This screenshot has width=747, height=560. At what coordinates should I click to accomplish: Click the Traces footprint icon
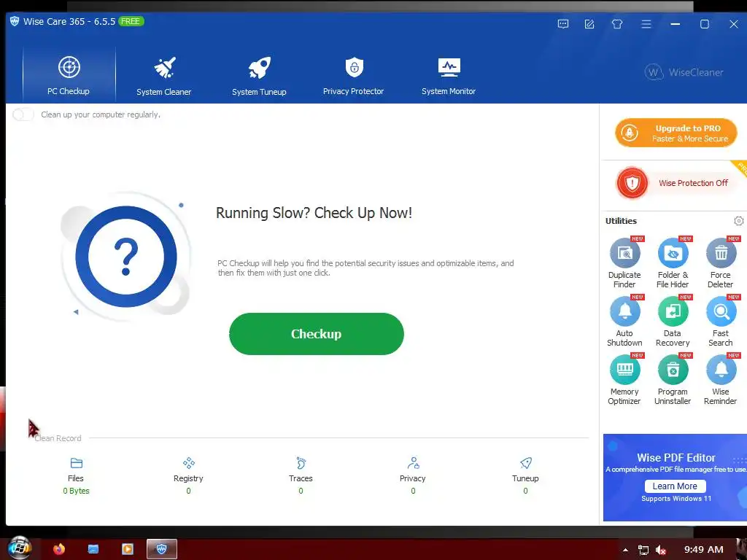(x=301, y=463)
